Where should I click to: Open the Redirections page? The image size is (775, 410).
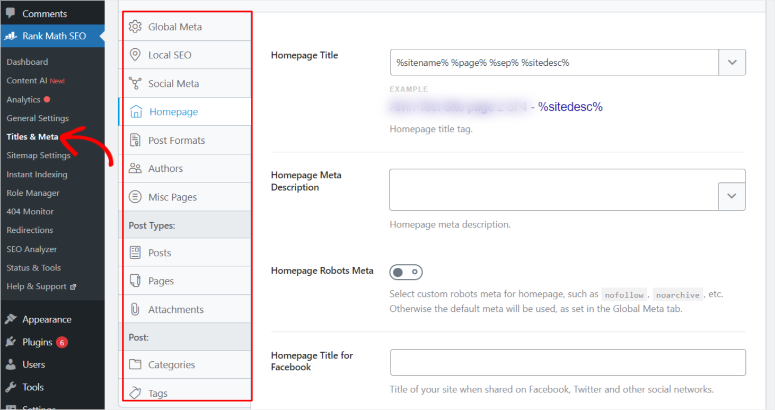point(30,230)
